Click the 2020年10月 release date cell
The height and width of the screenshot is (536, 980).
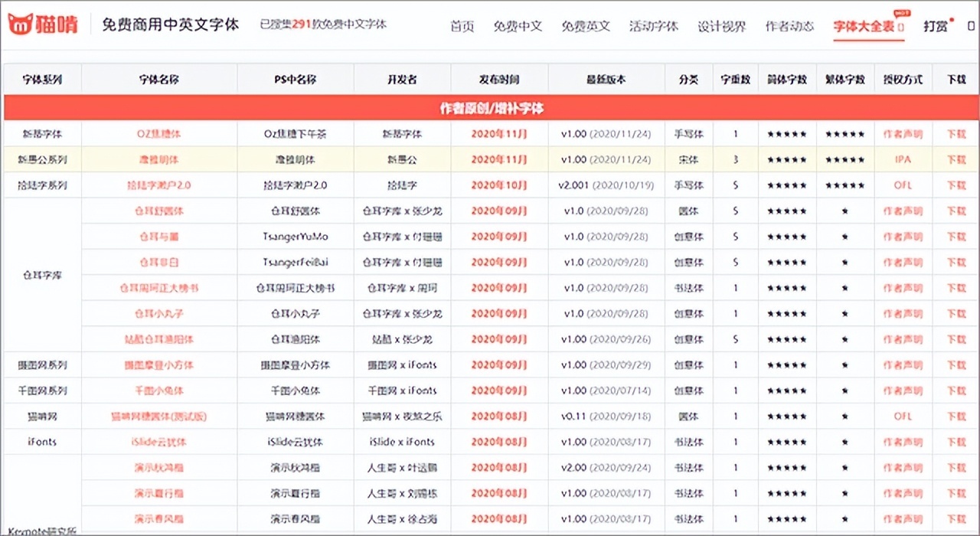(499, 185)
